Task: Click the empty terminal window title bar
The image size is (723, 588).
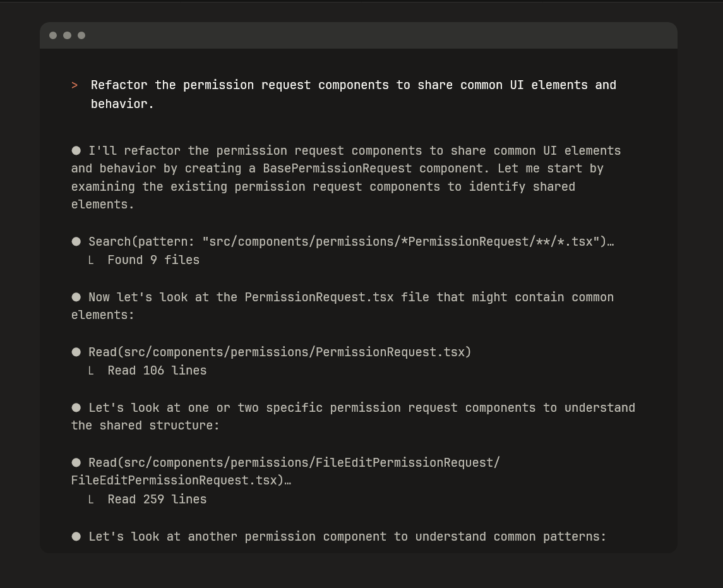Action: pyautogui.click(x=379, y=35)
